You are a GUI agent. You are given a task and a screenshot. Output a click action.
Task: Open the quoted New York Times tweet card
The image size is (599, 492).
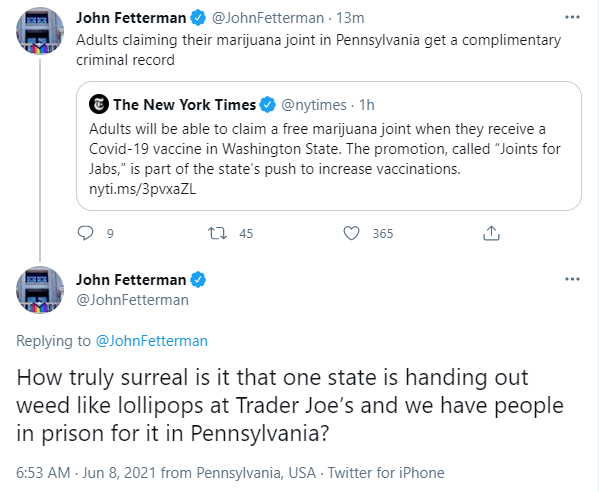pos(329,146)
